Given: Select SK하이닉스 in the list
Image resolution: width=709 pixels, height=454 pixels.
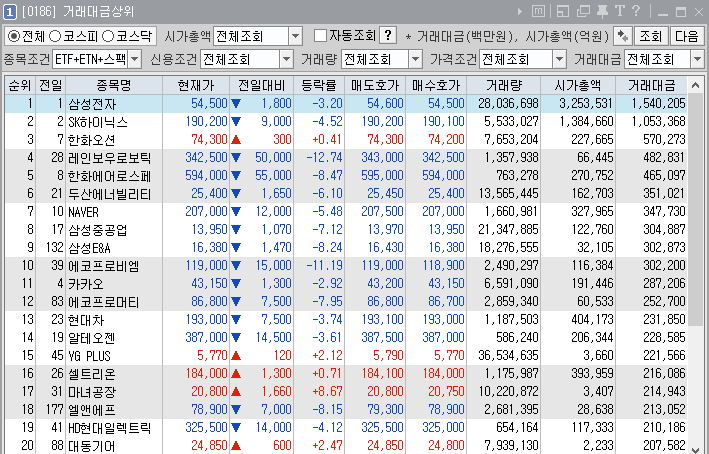Looking at the screenshot, I should click(x=98, y=122).
